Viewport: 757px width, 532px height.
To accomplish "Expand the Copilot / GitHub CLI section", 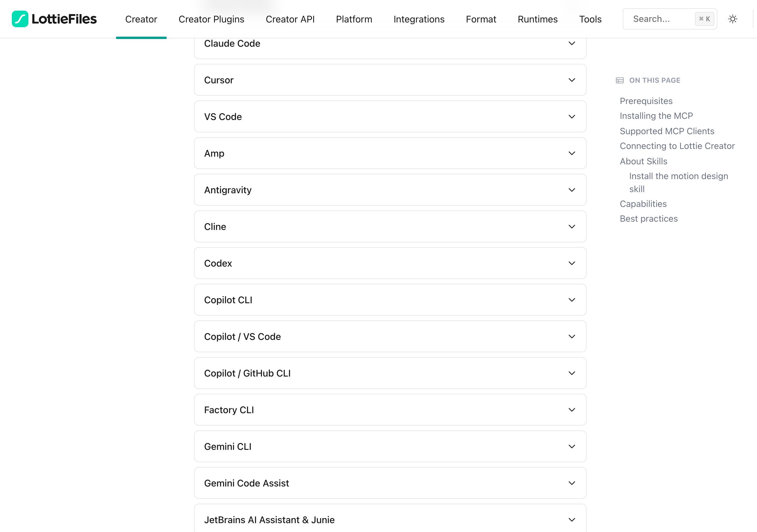I will [390, 373].
